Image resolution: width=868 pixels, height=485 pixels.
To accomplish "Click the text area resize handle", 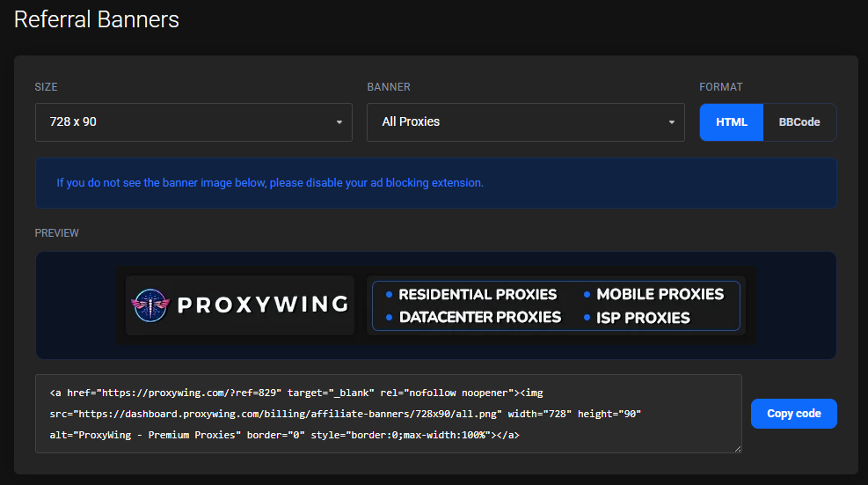I will point(738,449).
